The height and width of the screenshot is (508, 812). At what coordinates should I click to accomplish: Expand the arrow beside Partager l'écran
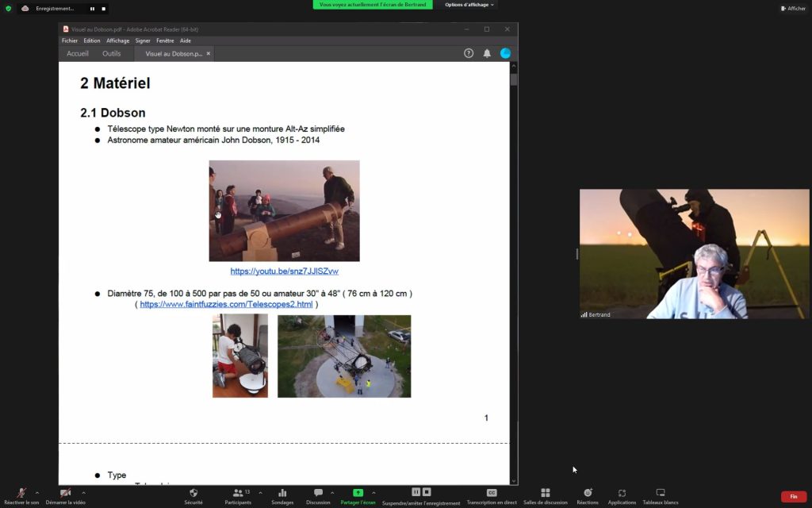click(x=373, y=493)
